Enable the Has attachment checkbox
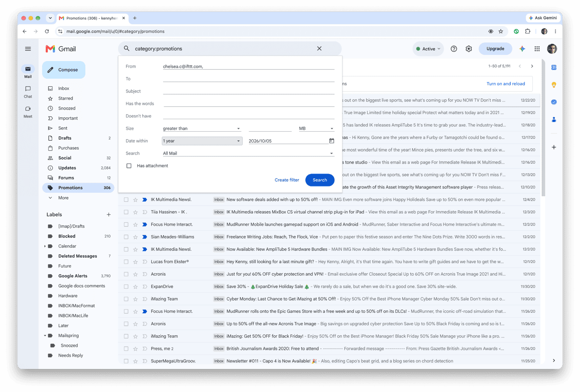 tap(129, 166)
